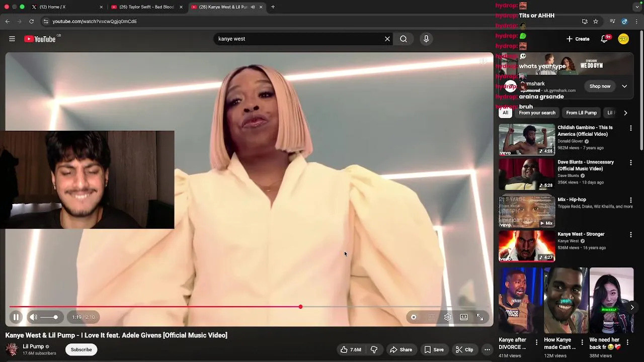The width and height of the screenshot is (644, 362).
Task: Clear the kanye west search text
Action: click(387, 39)
